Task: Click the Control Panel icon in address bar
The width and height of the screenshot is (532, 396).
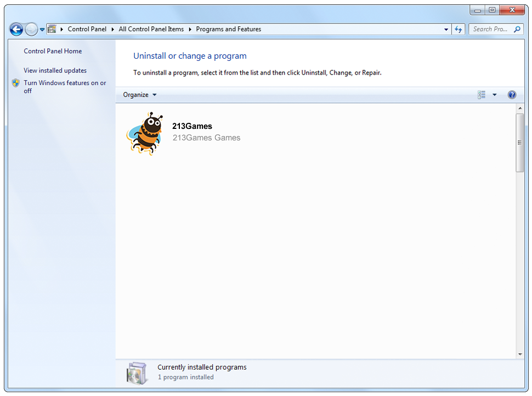Action: (x=52, y=29)
